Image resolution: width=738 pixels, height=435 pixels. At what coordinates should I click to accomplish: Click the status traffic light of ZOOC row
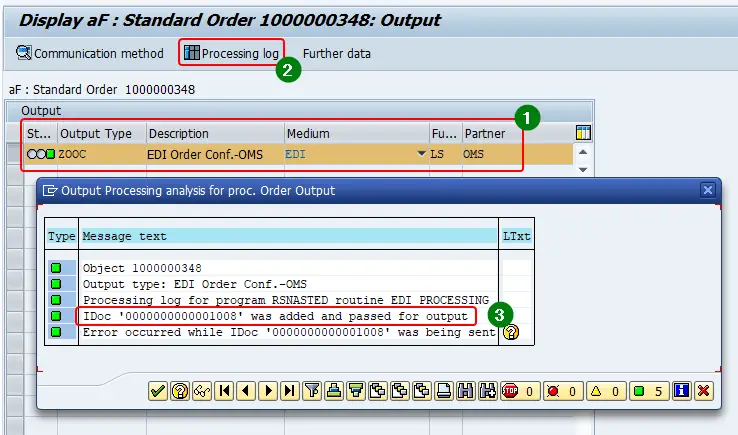tap(41, 154)
